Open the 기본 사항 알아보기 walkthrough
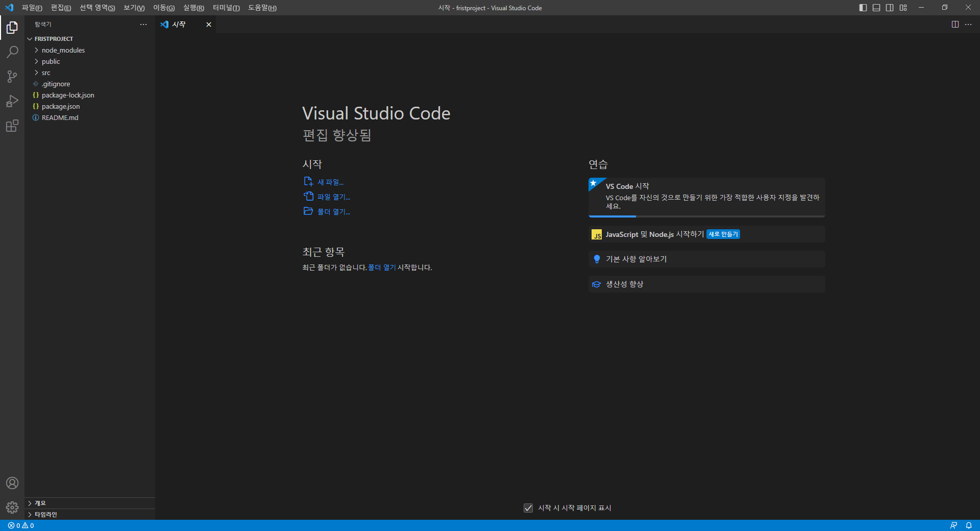 (x=707, y=259)
